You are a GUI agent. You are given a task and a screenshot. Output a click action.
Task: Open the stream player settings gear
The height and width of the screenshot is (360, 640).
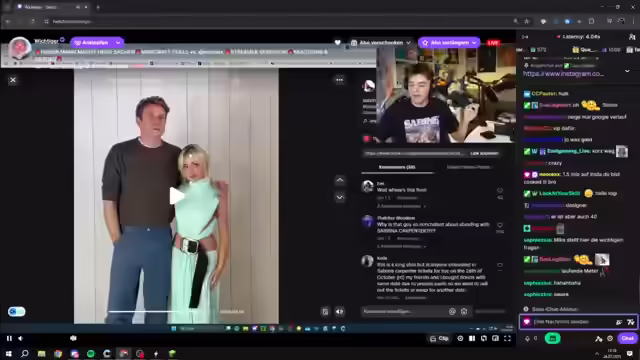pos(460,338)
